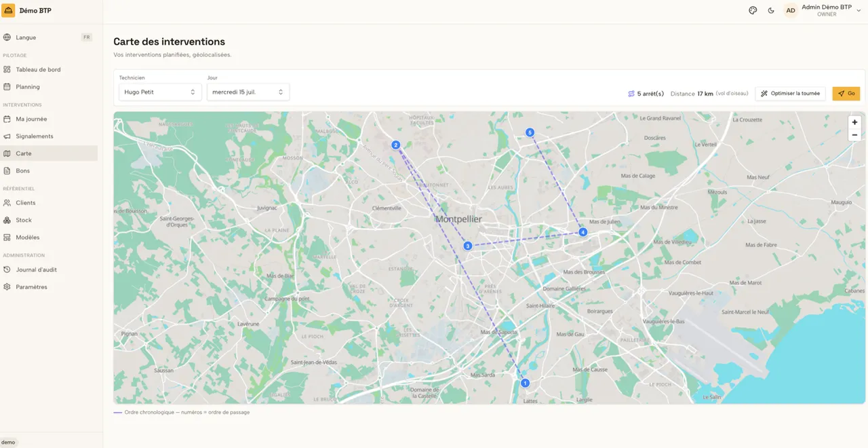Click the Carte map icon
Screen dimensions: 868x448
click(x=7, y=153)
